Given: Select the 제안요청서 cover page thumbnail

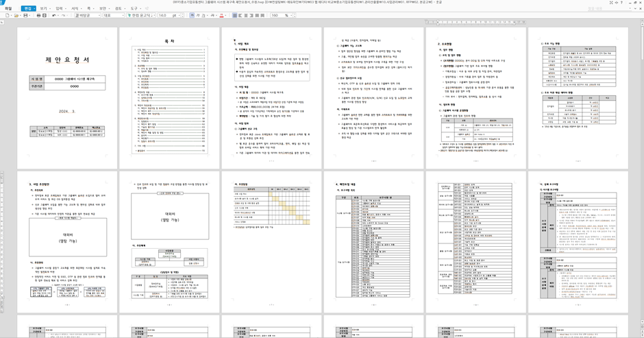Looking at the screenshot, I should click(67, 98).
